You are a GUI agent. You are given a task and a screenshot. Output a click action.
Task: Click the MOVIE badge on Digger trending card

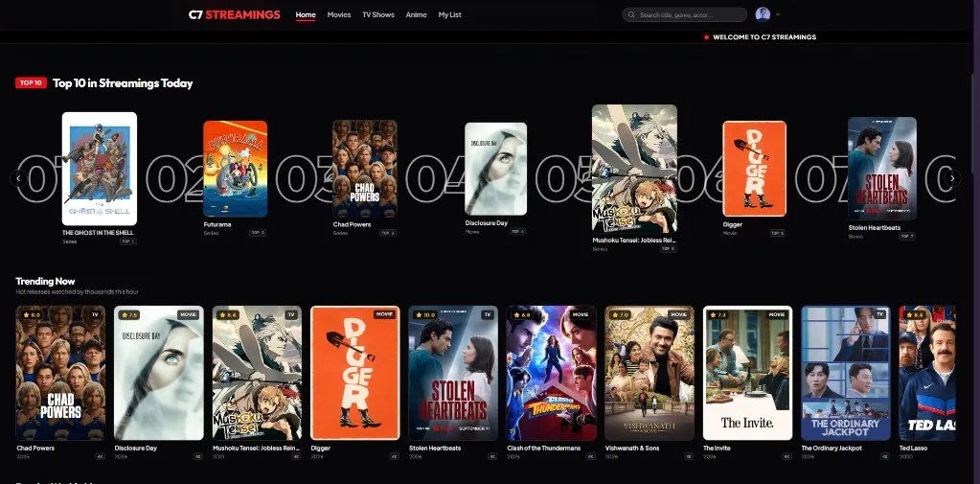384,314
